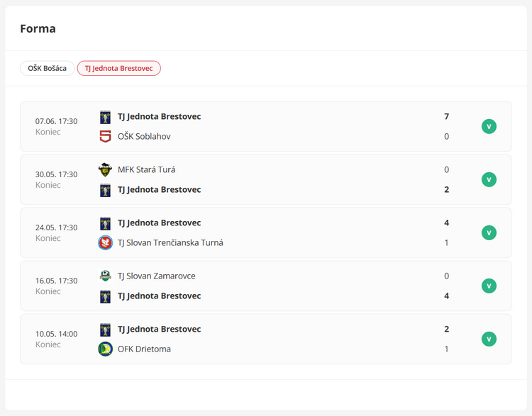The image size is (532, 416).
Task: Open TJ Jednota Brestovec name in 10.05. match
Action: (x=159, y=330)
